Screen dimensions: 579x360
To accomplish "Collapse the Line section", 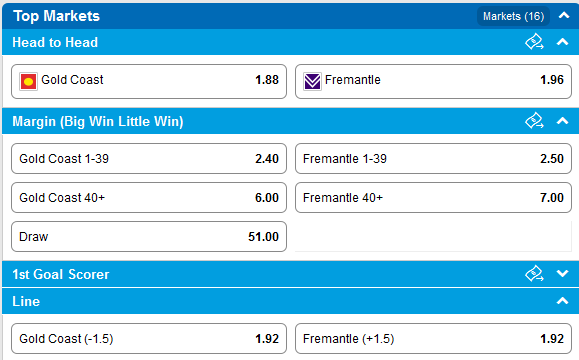I will (x=562, y=301).
